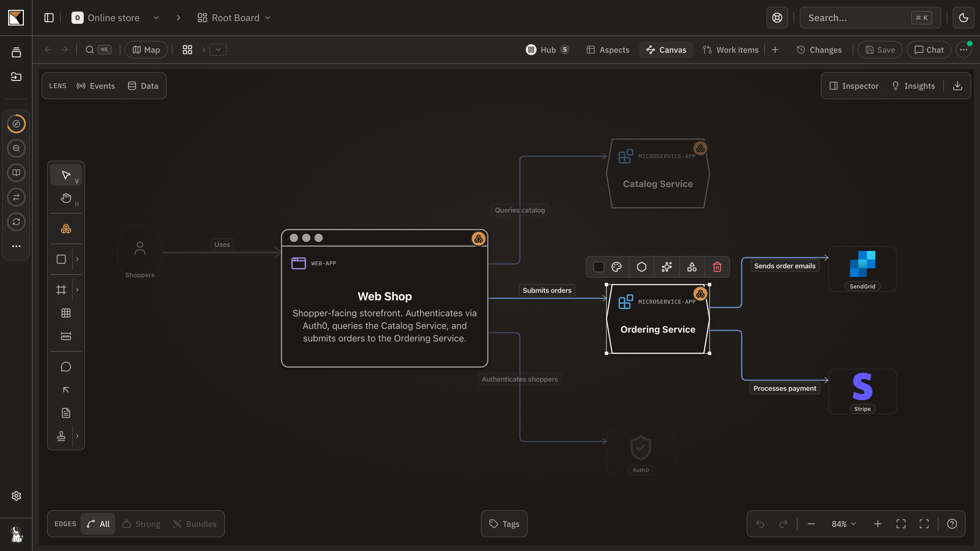Viewport: 980px width, 551px height.
Task: Toggle the Data lens
Action: click(143, 86)
